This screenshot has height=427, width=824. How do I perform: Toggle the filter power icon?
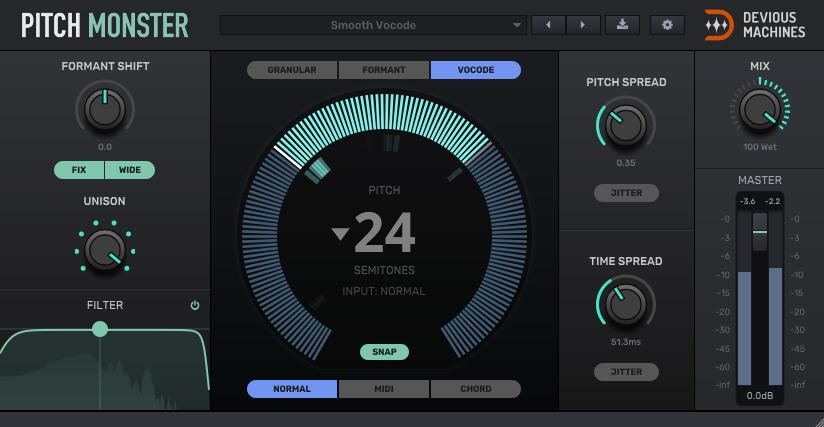click(195, 306)
